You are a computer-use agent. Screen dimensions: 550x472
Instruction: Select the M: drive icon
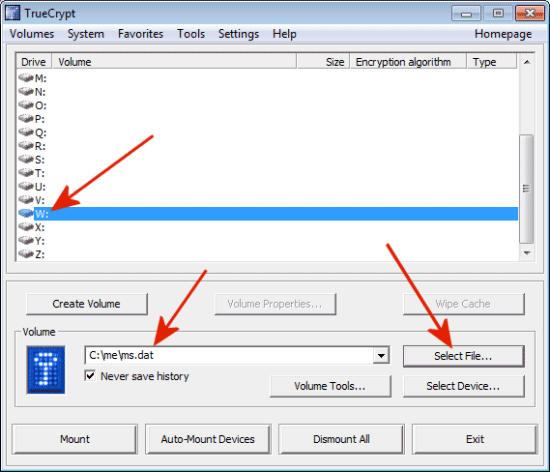[x=26, y=77]
